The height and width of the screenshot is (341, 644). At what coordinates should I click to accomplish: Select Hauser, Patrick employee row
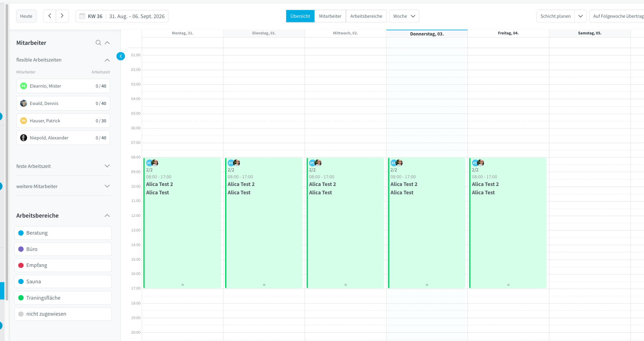63,121
